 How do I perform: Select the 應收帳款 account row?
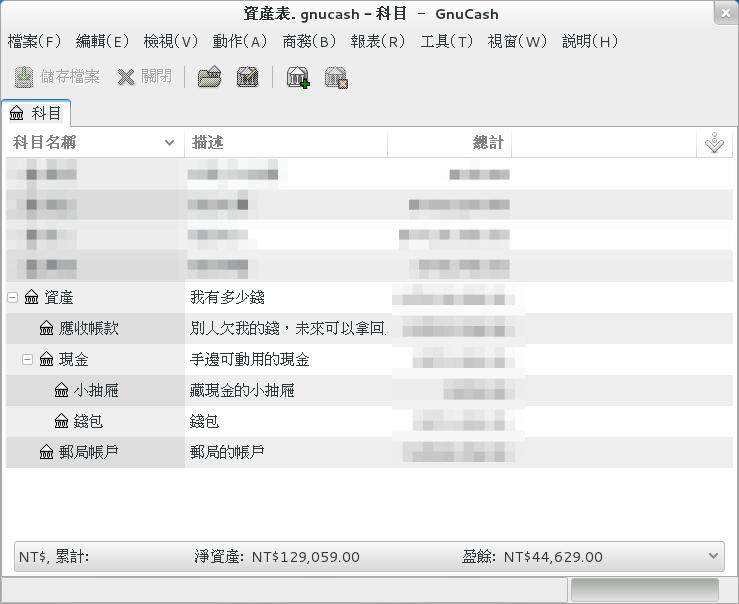(370, 328)
